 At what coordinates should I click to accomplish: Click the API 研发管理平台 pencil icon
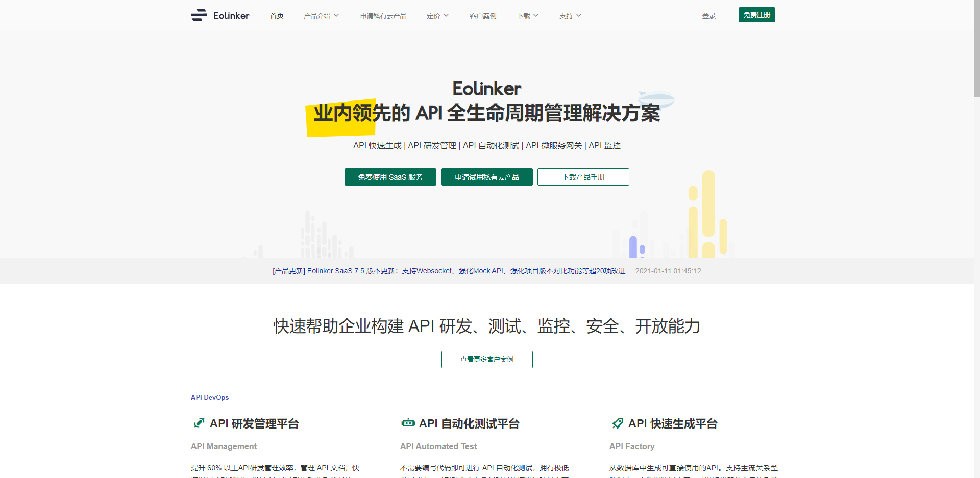click(x=199, y=423)
